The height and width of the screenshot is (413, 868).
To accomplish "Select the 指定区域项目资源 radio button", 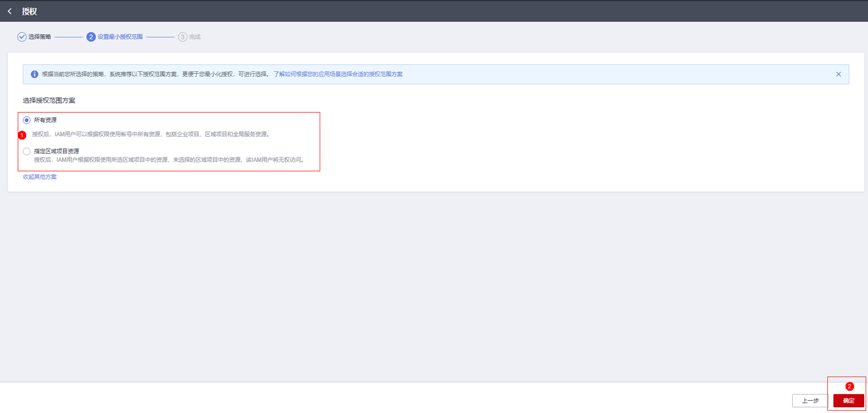I will (27, 151).
